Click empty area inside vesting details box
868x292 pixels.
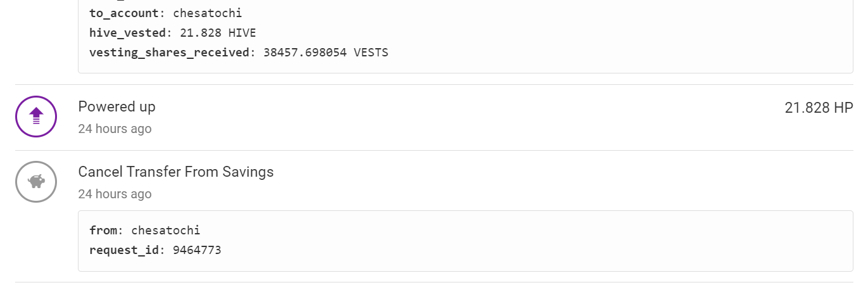(601, 32)
